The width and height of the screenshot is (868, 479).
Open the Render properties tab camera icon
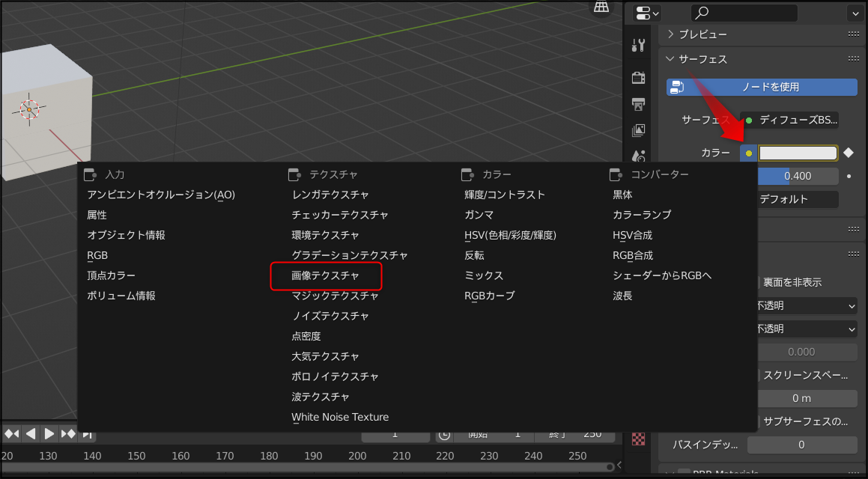pyautogui.click(x=638, y=77)
